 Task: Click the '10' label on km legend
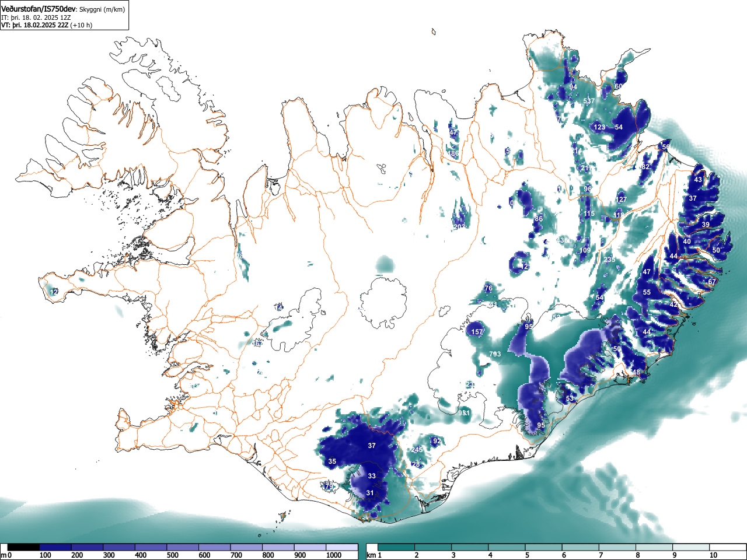pyautogui.click(x=713, y=555)
